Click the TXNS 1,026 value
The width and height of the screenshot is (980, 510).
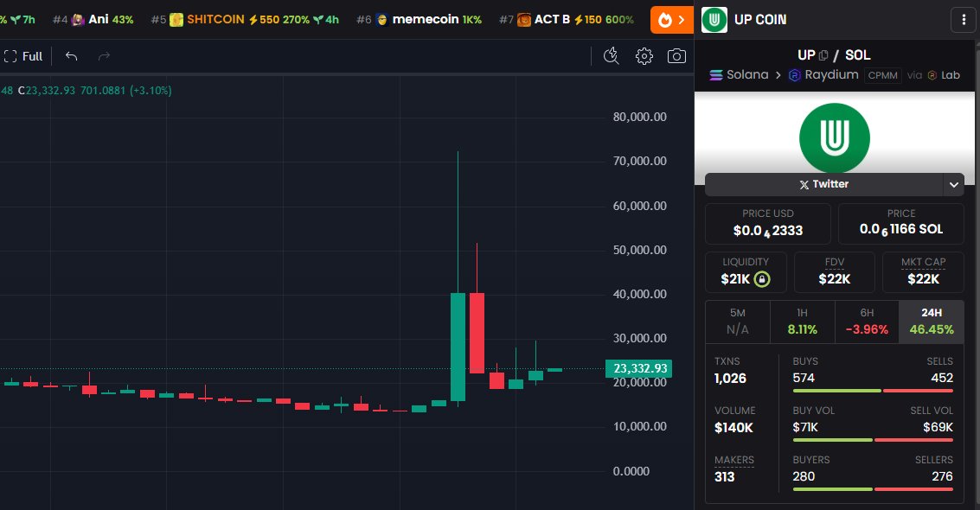coord(730,379)
